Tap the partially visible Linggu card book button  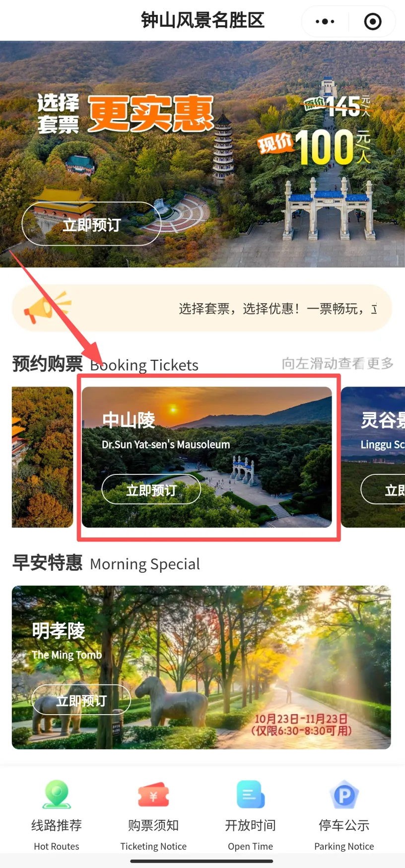[x=383, y=490]
